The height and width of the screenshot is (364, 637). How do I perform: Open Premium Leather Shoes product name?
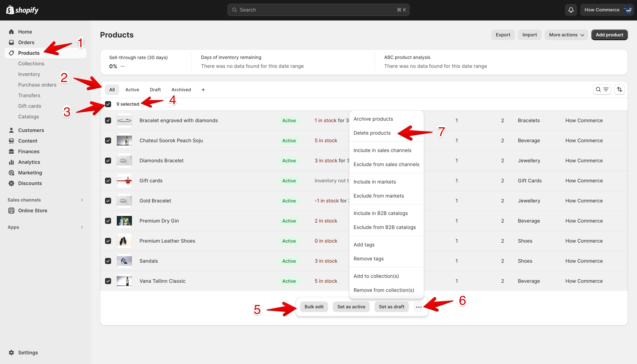(x=167, y=241)
